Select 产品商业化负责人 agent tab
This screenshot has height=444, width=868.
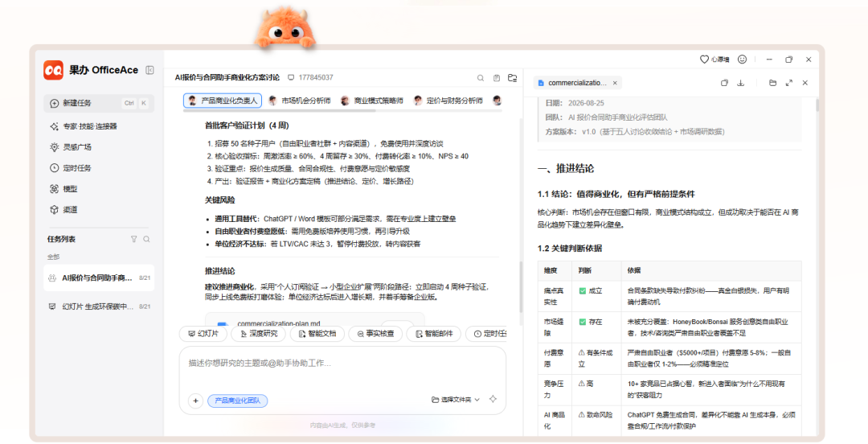[x=223, y=101]
